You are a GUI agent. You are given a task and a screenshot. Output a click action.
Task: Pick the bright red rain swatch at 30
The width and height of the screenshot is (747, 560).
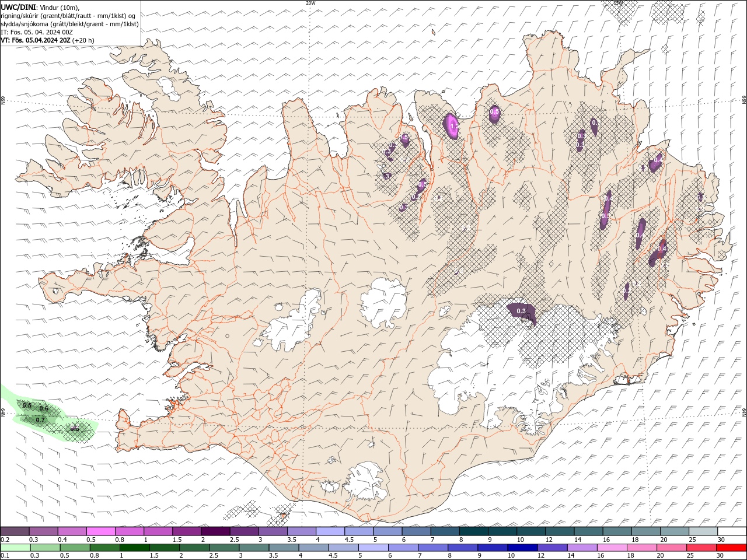click(x=731, y=548)
